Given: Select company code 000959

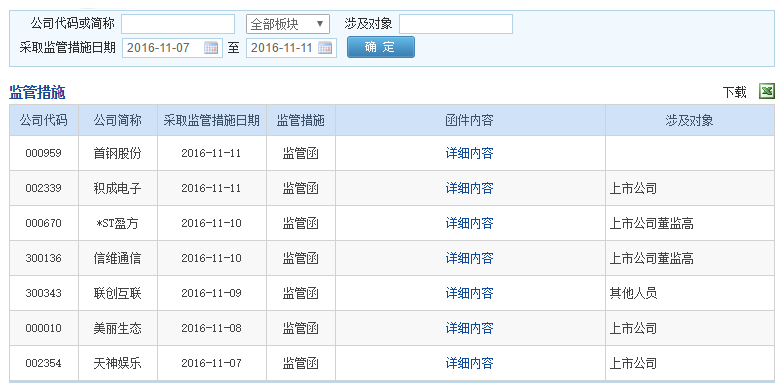Looking at the screenshot, I should click(x=43, y=153).
